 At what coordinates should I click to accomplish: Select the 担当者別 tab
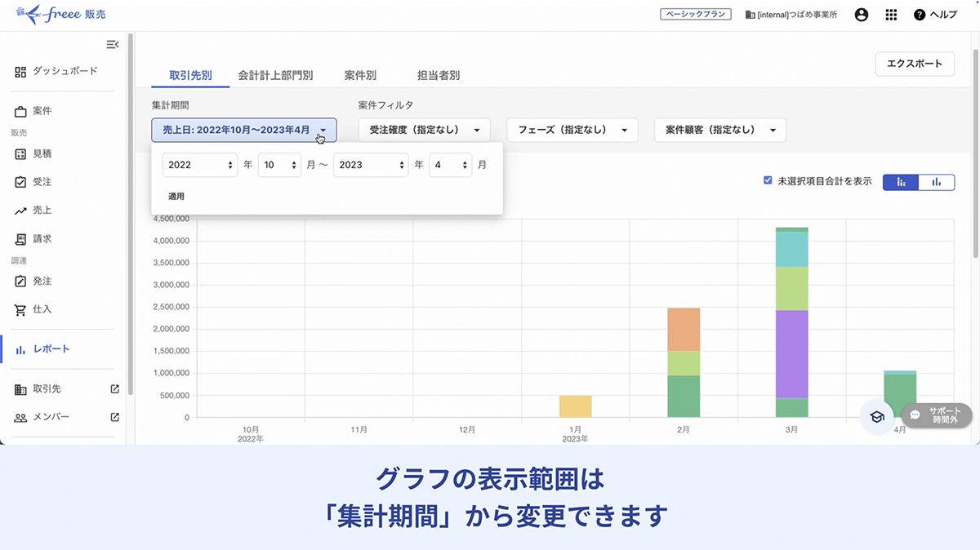tap(438, 75)
